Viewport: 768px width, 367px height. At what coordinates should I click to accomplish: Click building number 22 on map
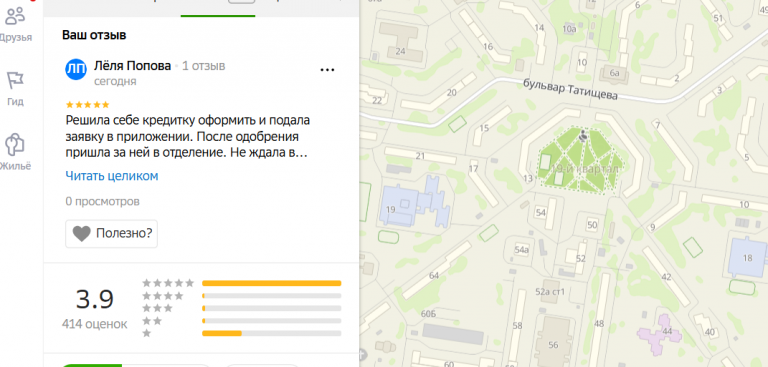pyautogui.click(x=377, y=100)
